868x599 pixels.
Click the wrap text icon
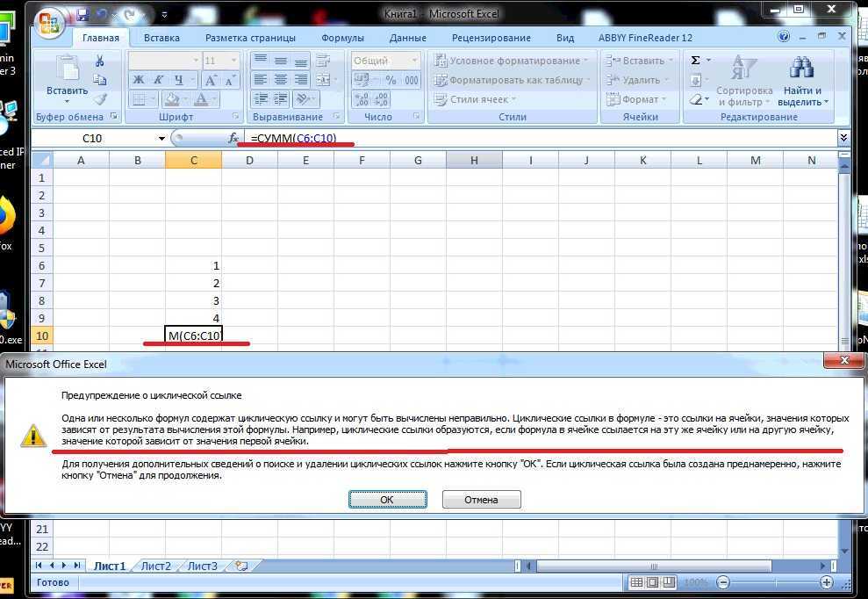click(x=323, y=61)
